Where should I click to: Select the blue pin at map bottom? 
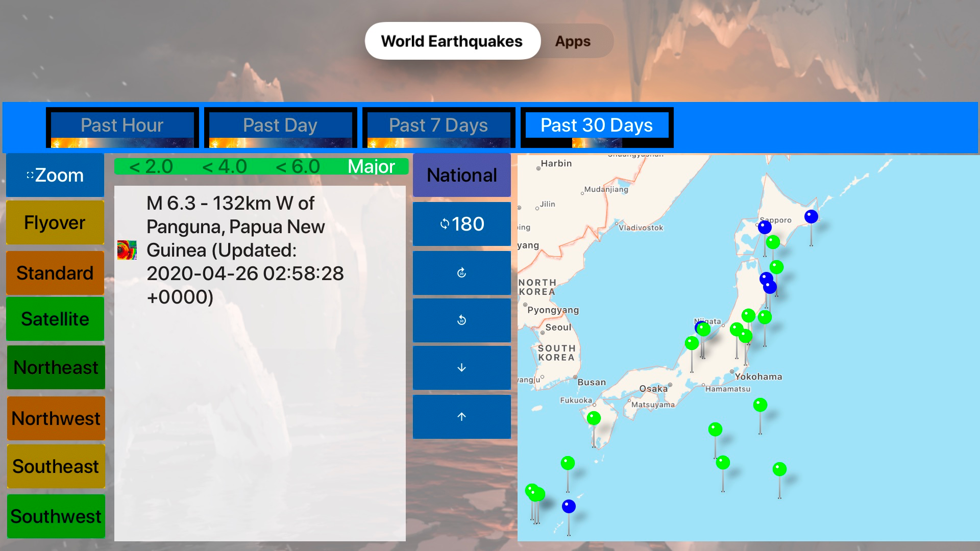tap(569, 506)
